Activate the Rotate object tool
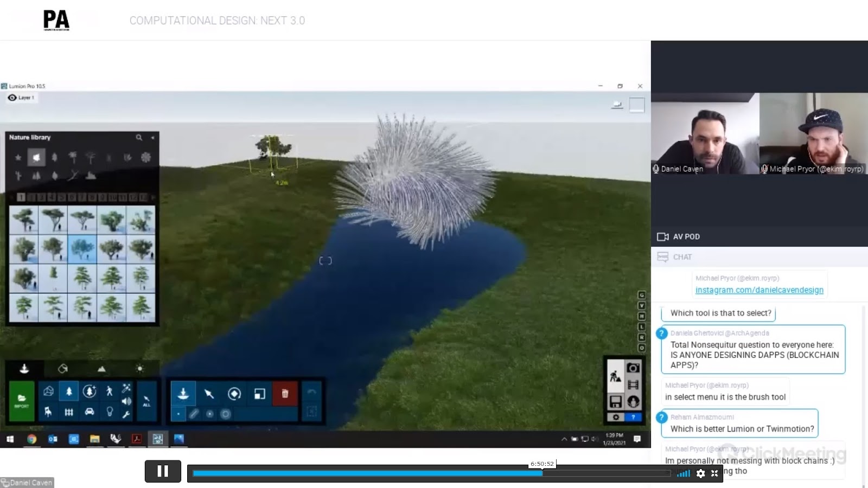 234,394
